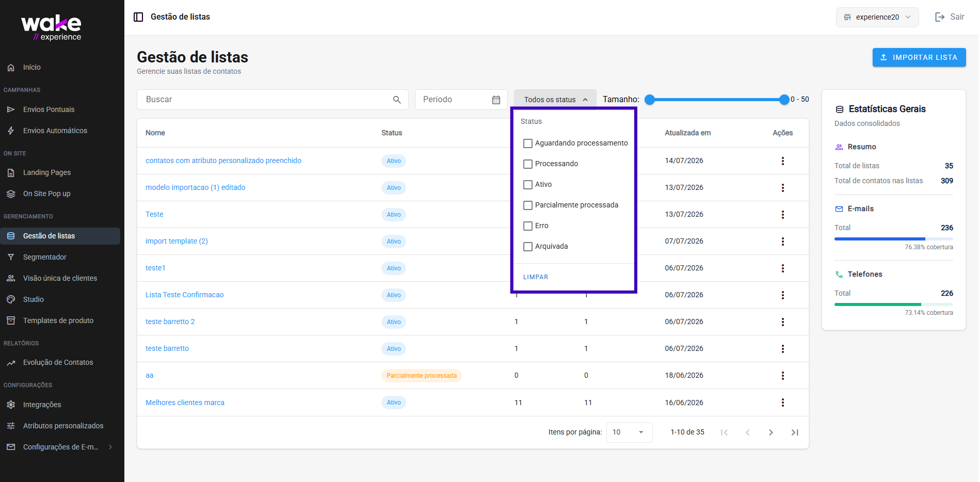The width and height of the screenshot is (980, 482).
Task: Open actions for Melhores clientes marca
Action: coord(782,403)
